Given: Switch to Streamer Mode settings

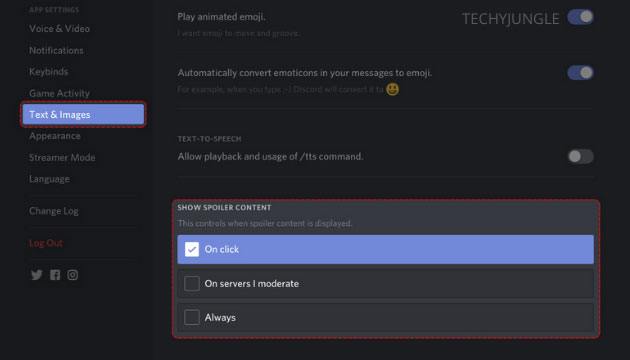Looking at the screenshot, I should (x=62, y=158).
